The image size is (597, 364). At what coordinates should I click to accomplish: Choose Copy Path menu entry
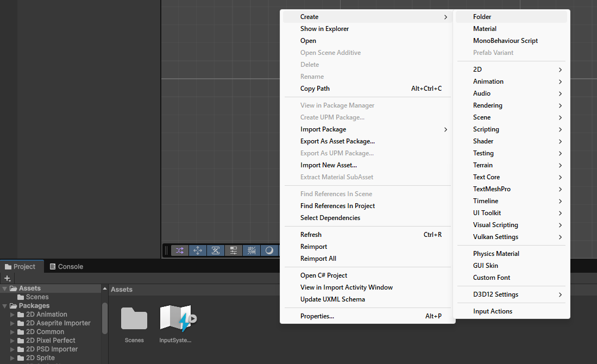tap(367, 89)
